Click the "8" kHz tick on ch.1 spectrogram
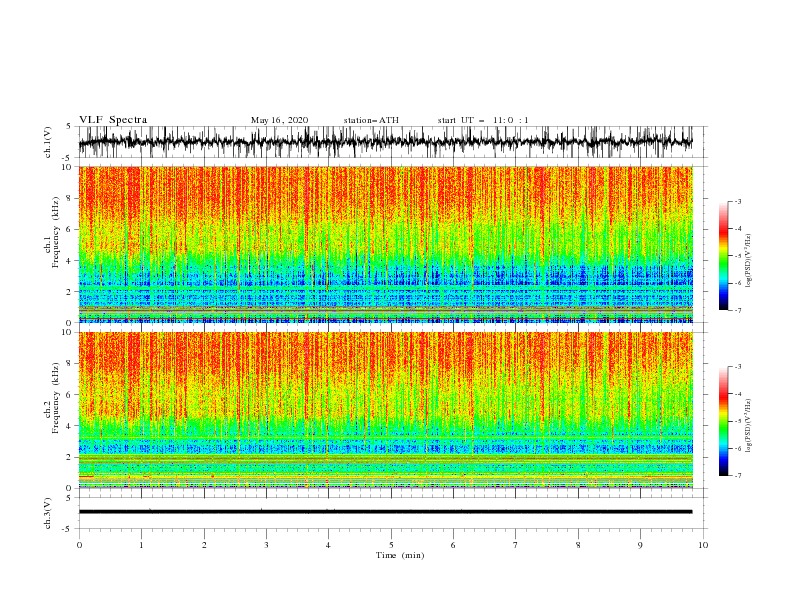This screenshot has width=792, height=612. (x=69, y=198)
